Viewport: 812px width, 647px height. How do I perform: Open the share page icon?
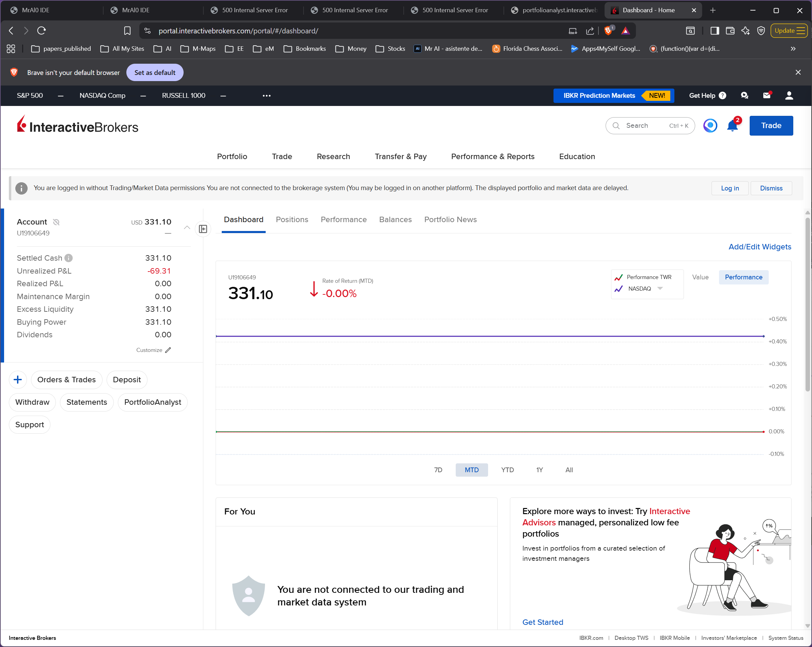(x=590, y=31)
